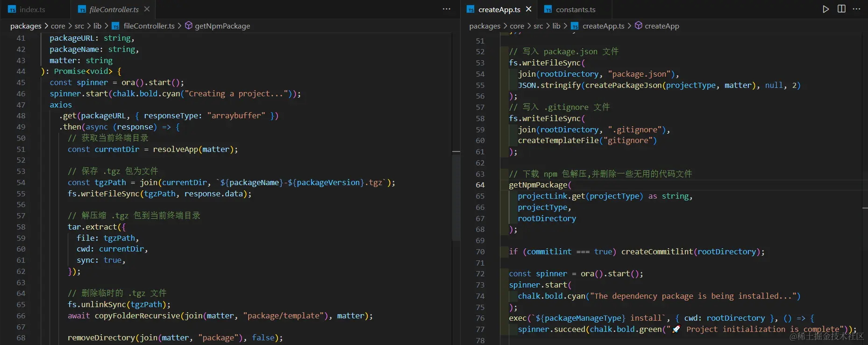
Task: Select the fileController.ts tab
Action: click(x=114, y=9)
